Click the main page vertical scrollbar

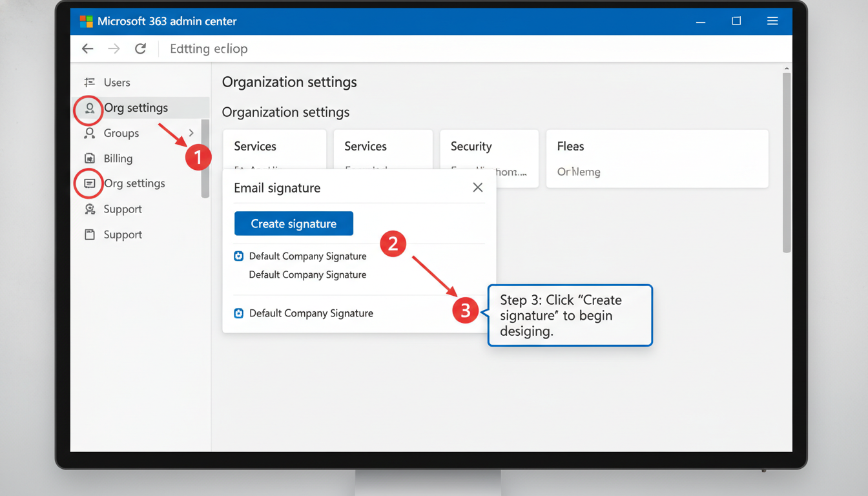pos(787,161)
